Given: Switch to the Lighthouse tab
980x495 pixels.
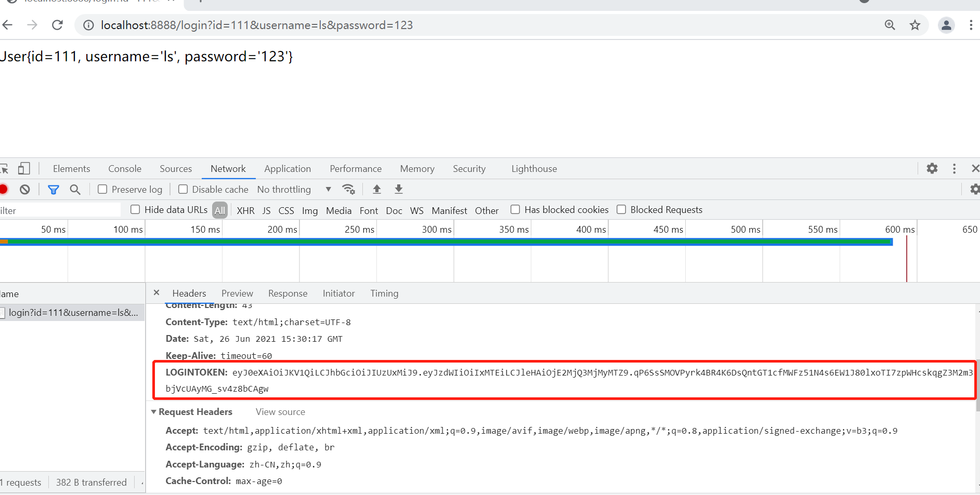Looking at the screenshot, I should tap(534, 169).
